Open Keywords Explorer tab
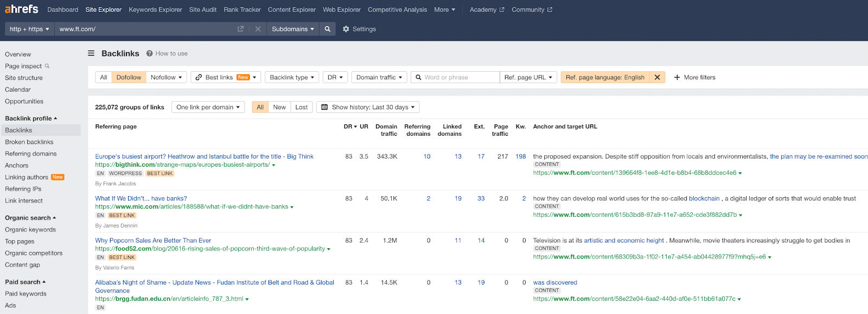 [155, 10]
